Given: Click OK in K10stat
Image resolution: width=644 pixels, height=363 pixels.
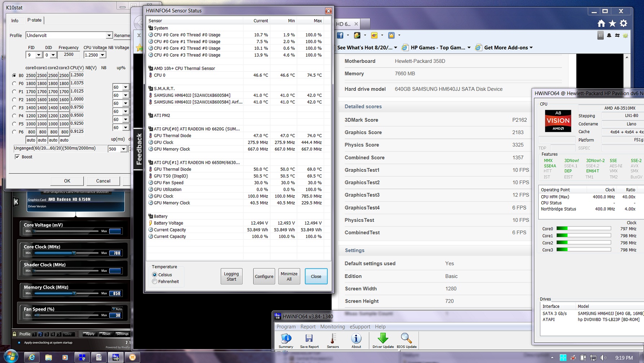Looking at the screenshot, I should tap(67, 181).
